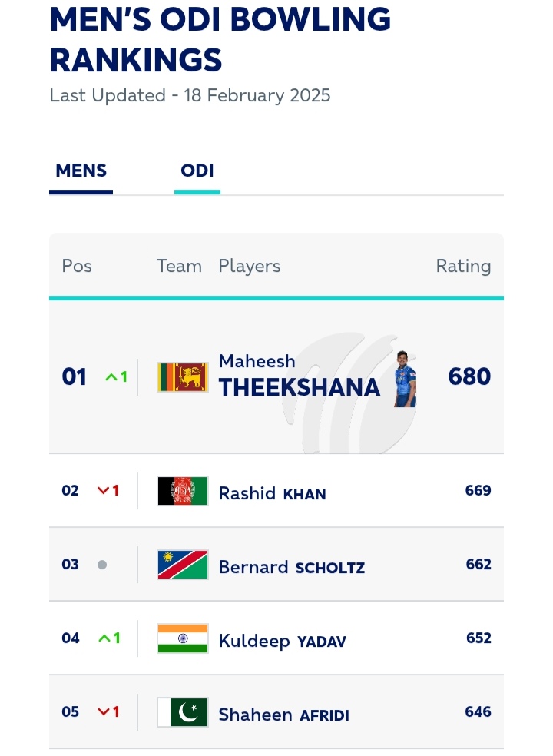This screenshot has height=756, width=553.
Task: Switch to the MENS tab
Action: [x=81, y=171]
